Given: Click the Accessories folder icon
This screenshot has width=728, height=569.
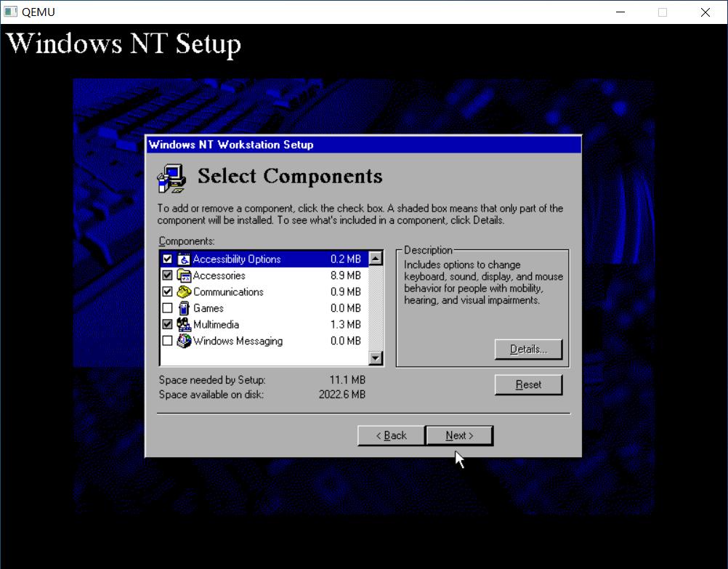Looking at the screenshot, I should (x=184, y=275).
